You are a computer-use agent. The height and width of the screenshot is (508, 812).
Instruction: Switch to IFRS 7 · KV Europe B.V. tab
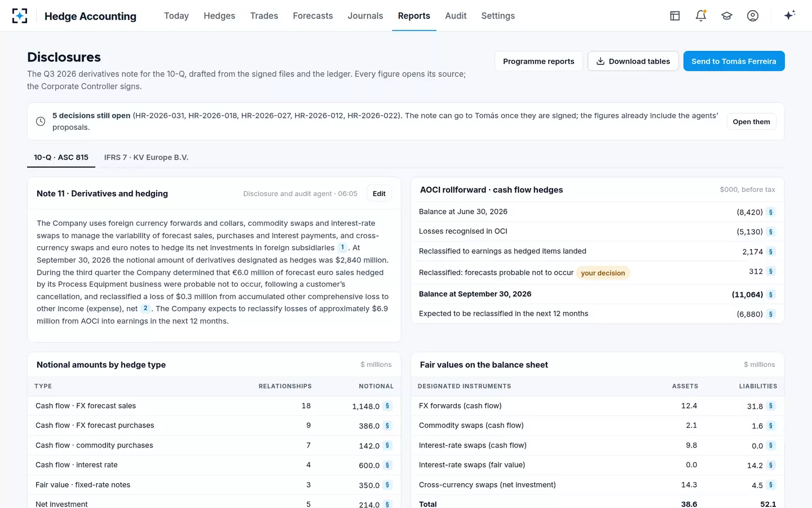pos(146,157)
